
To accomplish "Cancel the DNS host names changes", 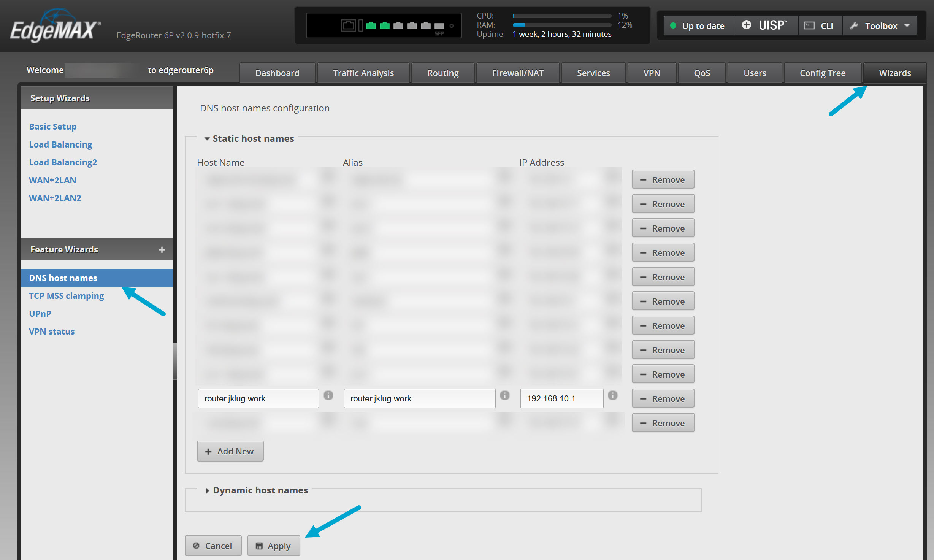I will tap(213, 546).
